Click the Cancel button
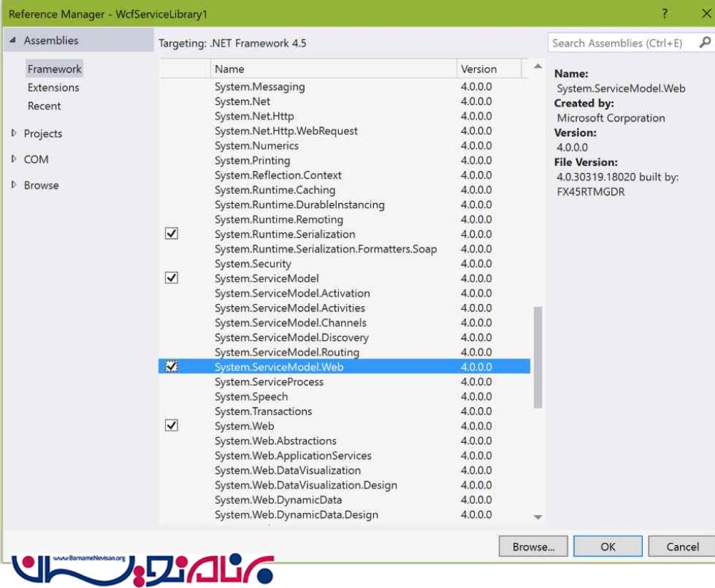The height and width of the screenshot is (588, 715). 682,547
